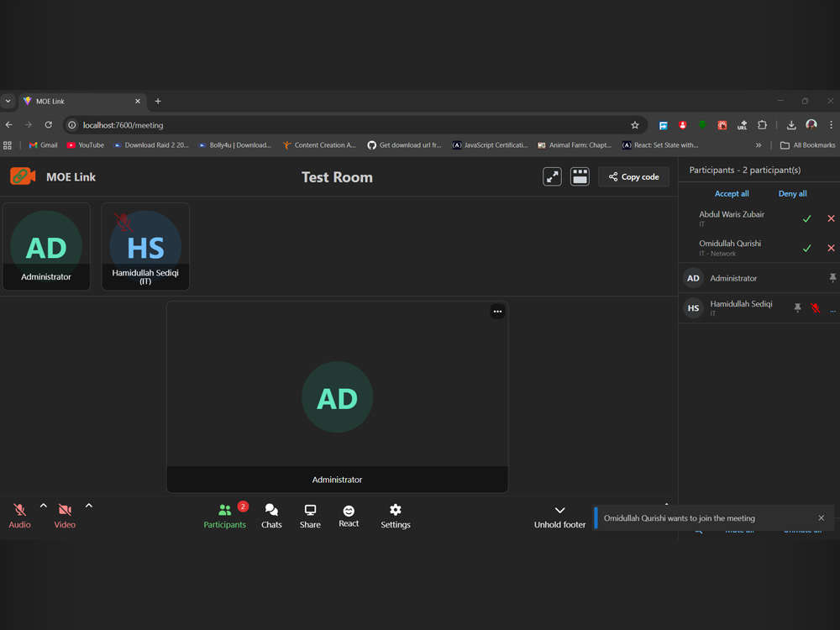
Task: Open Chrome three-dot menu
Action: (831, 125)
